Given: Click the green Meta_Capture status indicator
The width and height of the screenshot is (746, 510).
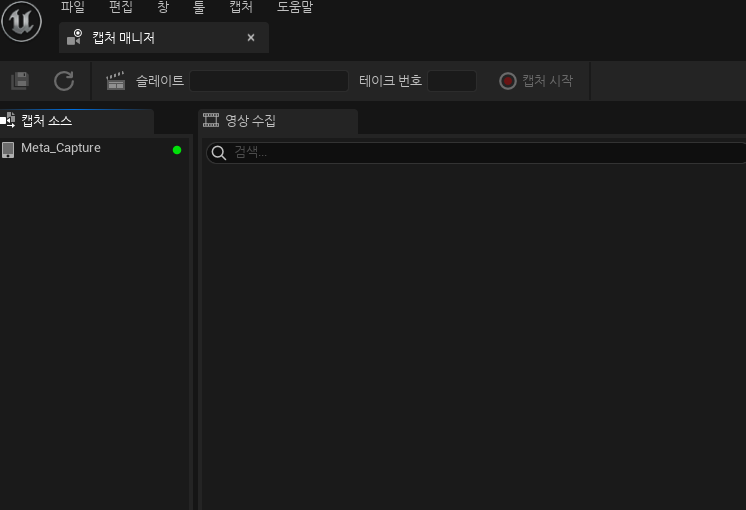Looking at the screenshot, I should (x=177, y=150).
